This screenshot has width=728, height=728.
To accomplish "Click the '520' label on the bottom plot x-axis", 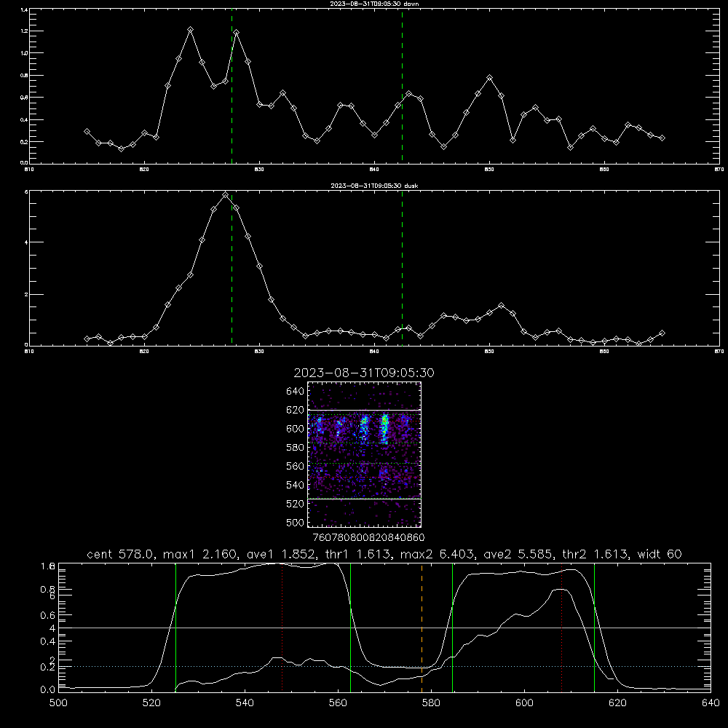I will click(x=151, y=703).
